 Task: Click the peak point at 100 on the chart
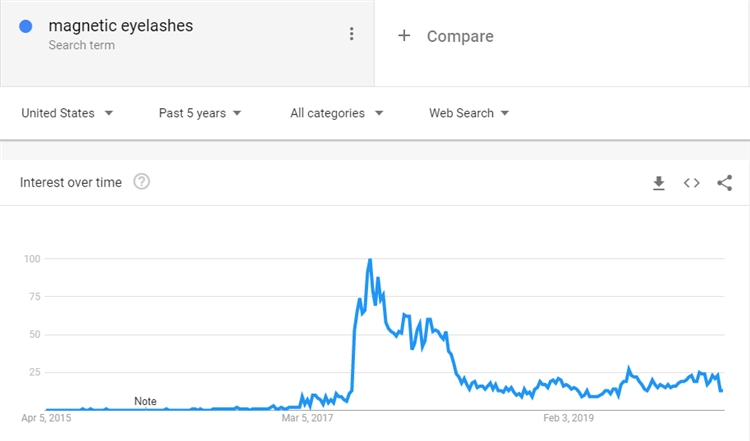pyautogui.click(x=370, y=260)
